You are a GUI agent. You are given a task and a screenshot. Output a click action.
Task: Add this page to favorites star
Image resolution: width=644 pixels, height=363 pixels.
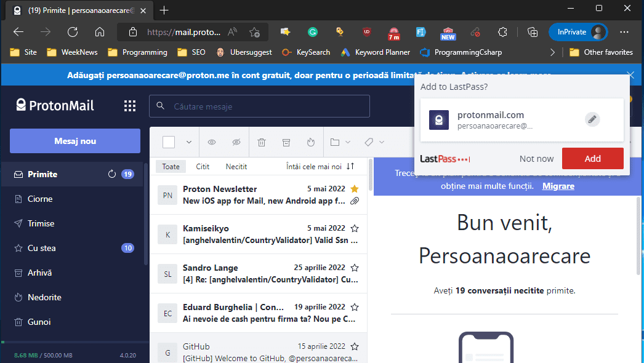tap(255, 32)
